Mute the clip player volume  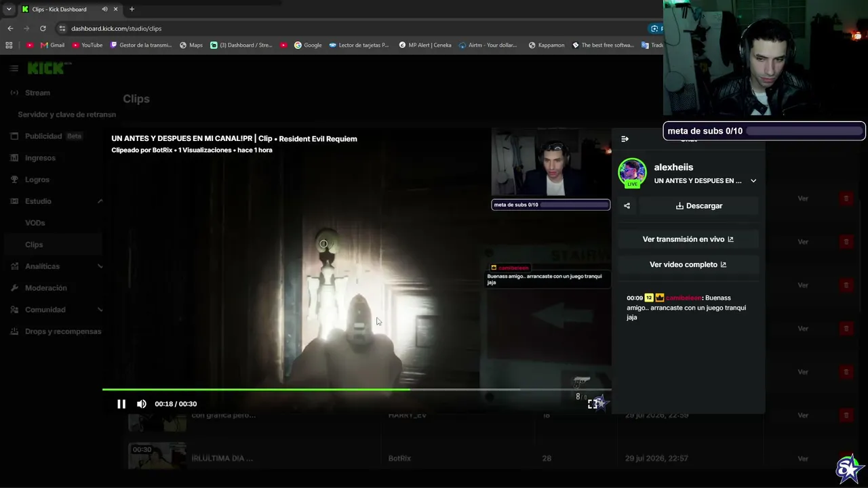pyautogui.click(x=141, y=404)
